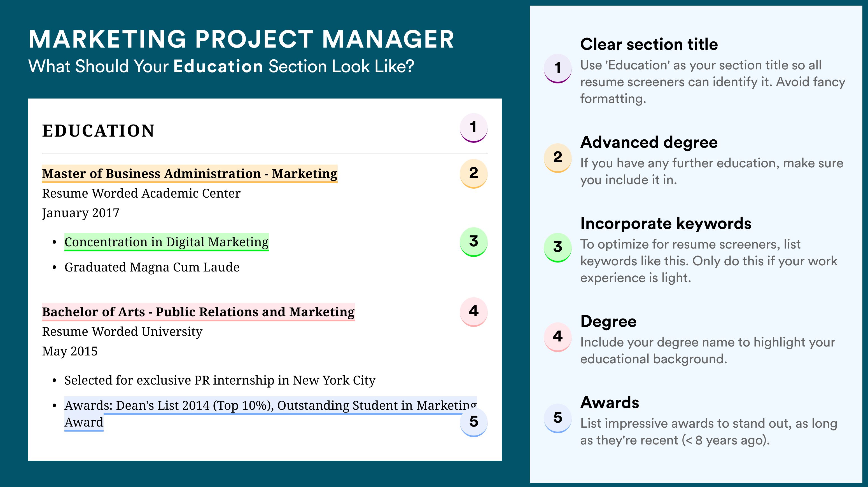Click the purple 1 badge next to Clear section title
The image size is (868, 487).
[x=558, y=68]
